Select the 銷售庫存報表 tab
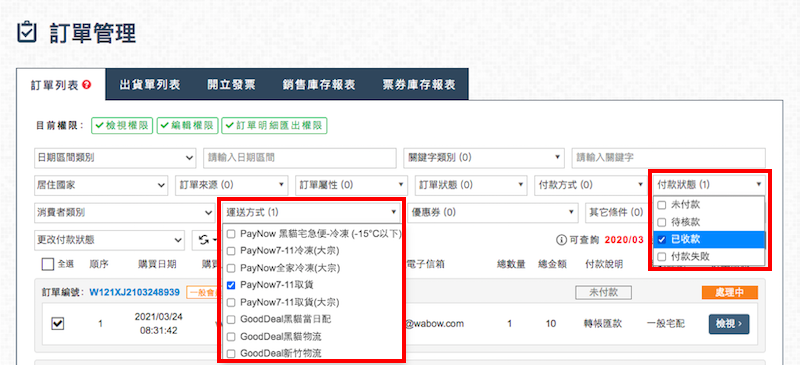 [x=319, y=85]
